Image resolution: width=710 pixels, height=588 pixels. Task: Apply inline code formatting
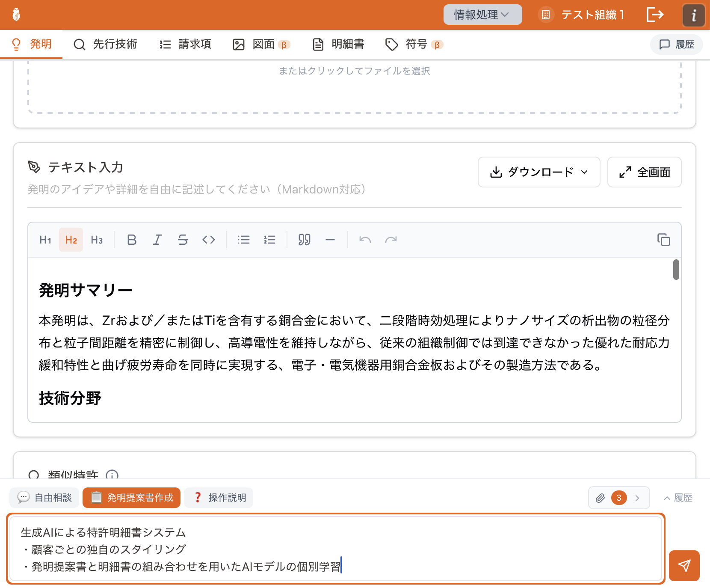pyautogui.click(x=209, y=240)
